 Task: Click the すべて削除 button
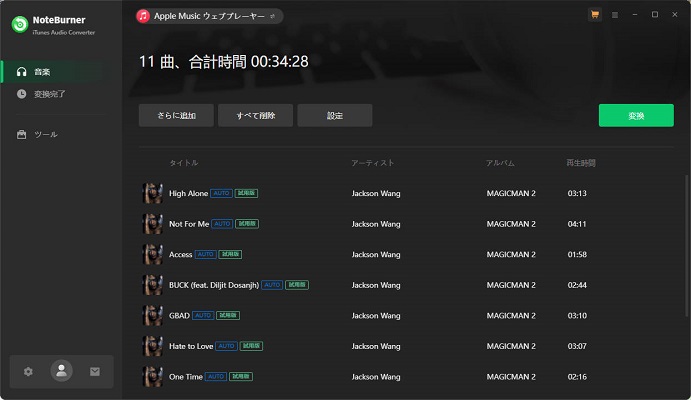(255, 115)
